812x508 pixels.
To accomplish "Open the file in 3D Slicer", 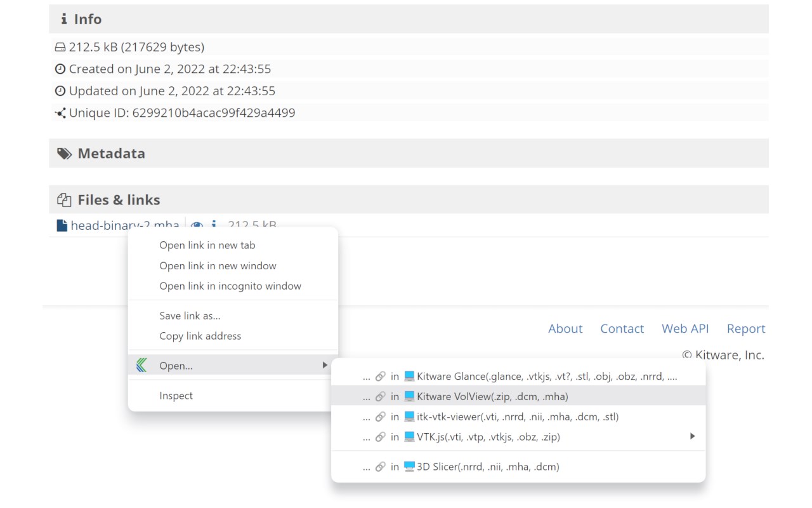I will 518,467.
